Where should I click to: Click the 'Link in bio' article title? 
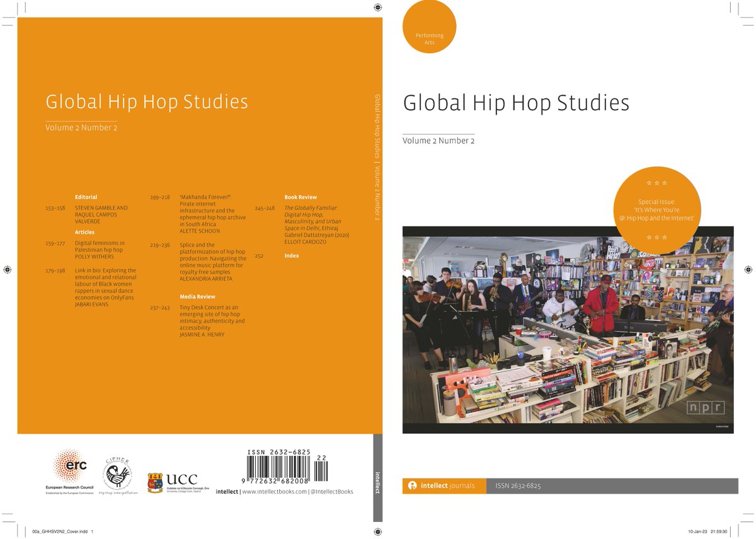point(105,284)
